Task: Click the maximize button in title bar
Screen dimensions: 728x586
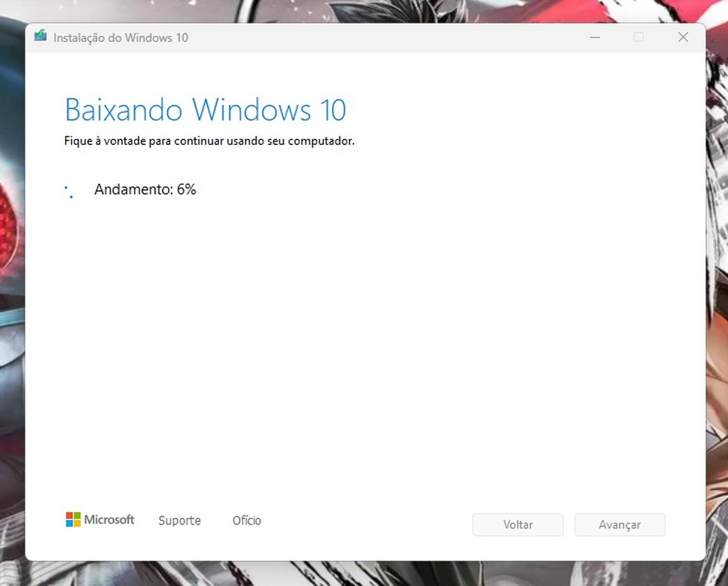Action: point(638,37)
